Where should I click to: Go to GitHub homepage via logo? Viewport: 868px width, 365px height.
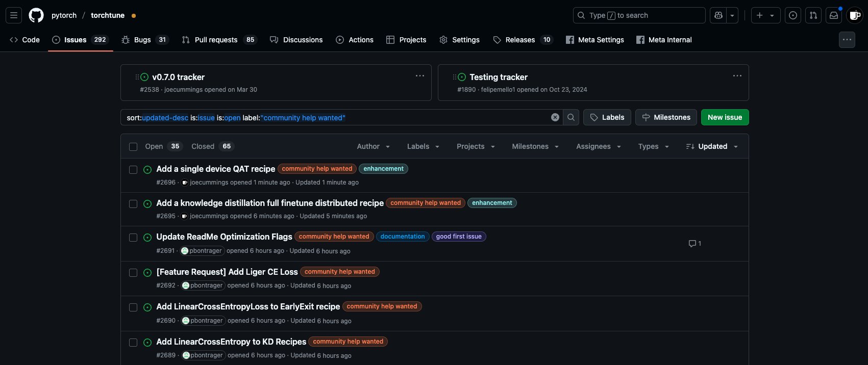point(36,15)
